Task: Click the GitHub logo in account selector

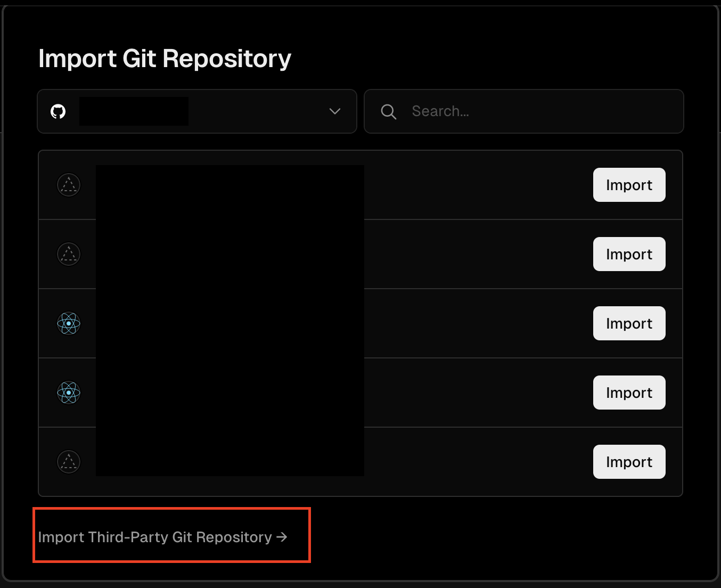Action: click(58, 111)
